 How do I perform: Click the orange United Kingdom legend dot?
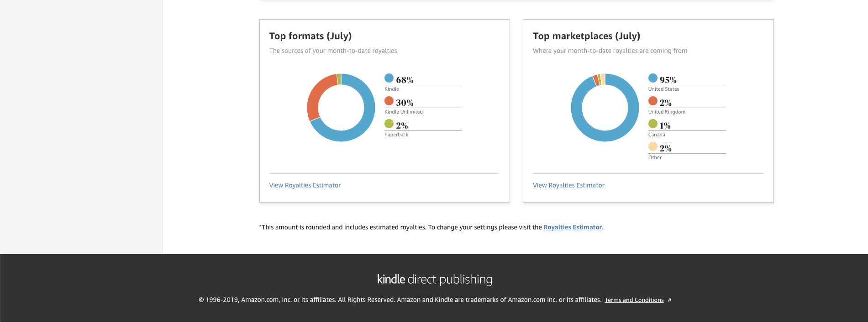tap(653, 101)
